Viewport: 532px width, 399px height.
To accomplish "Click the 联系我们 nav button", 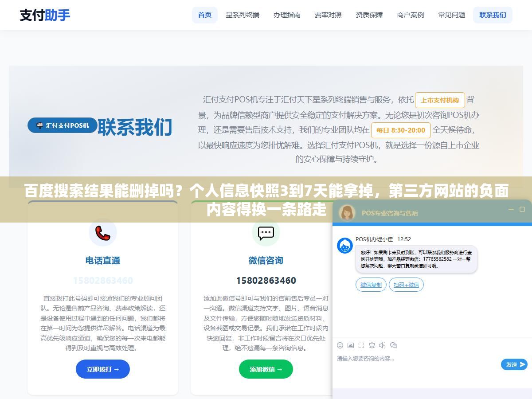I will point(493,15).
